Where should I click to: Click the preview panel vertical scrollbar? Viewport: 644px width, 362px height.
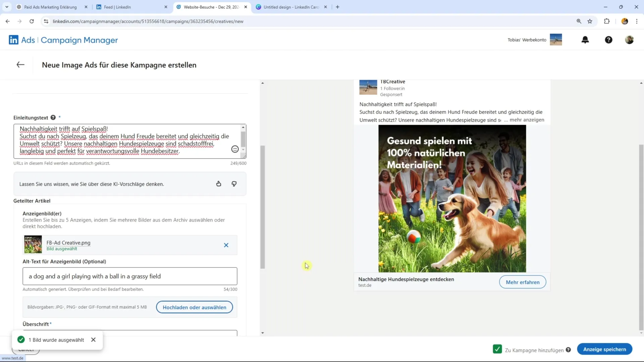[x=641, y=237]
